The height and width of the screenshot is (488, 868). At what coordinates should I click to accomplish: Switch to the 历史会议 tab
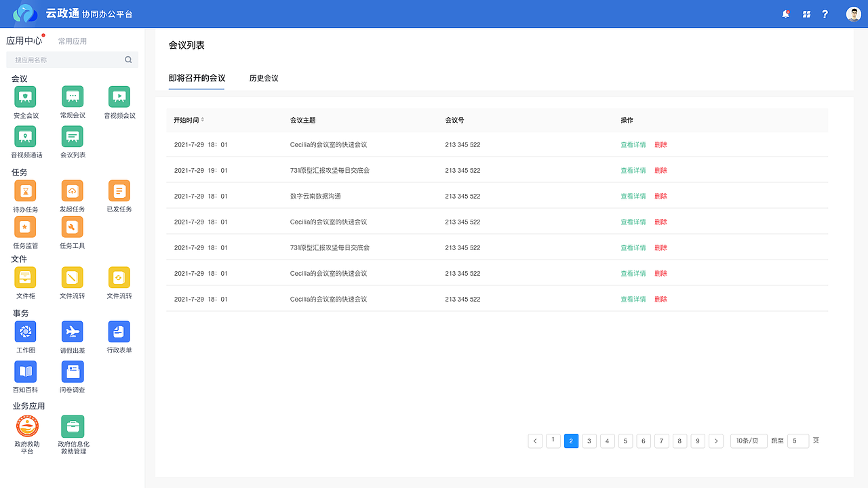pos(264,78)
